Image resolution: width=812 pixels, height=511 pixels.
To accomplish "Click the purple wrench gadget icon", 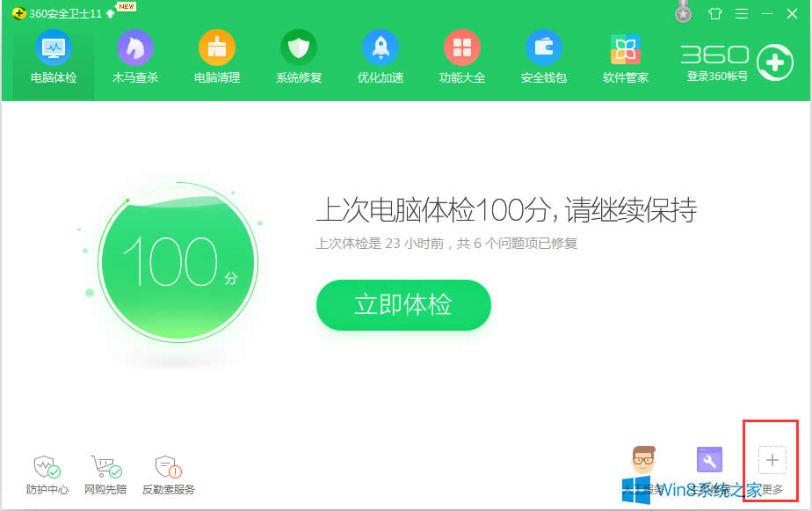I will [x=708, y=458].
